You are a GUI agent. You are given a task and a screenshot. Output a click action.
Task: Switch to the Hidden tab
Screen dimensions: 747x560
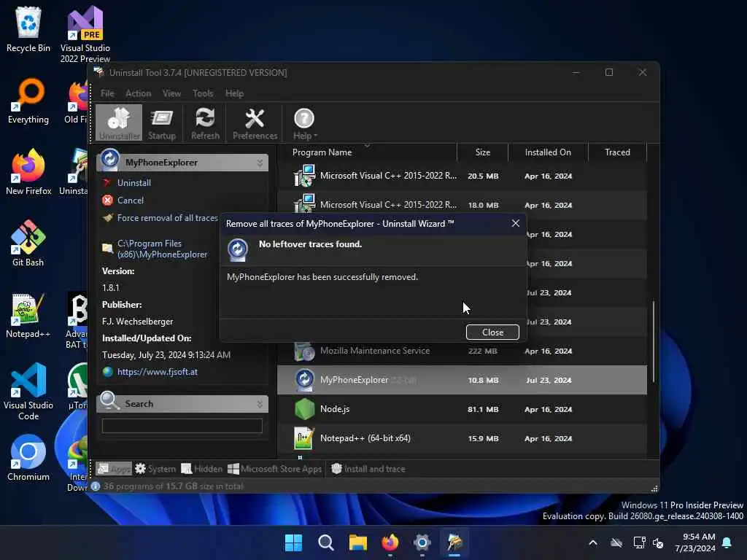click(x=202, y=469)
